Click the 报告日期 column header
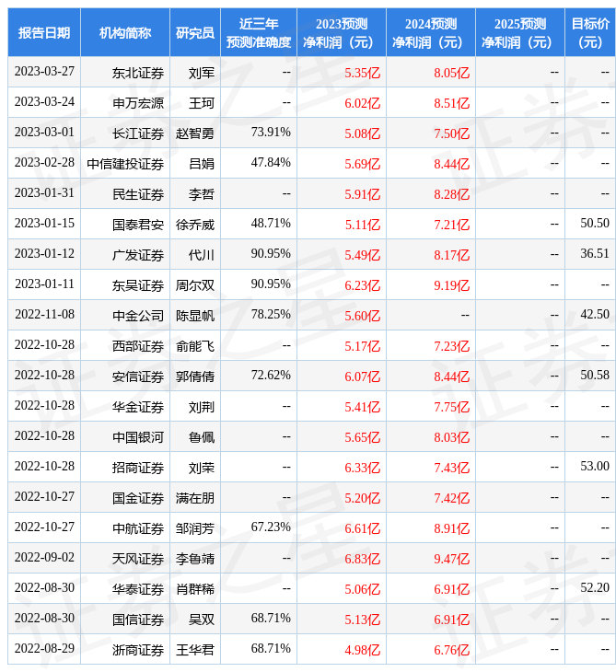The height and width of the screenshot is (672, 616). click(44, 32)
